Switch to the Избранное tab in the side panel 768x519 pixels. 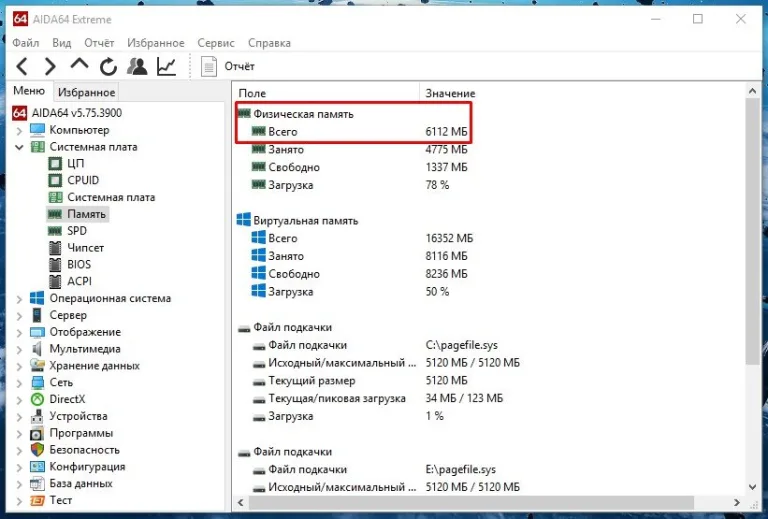coord(86,92)
